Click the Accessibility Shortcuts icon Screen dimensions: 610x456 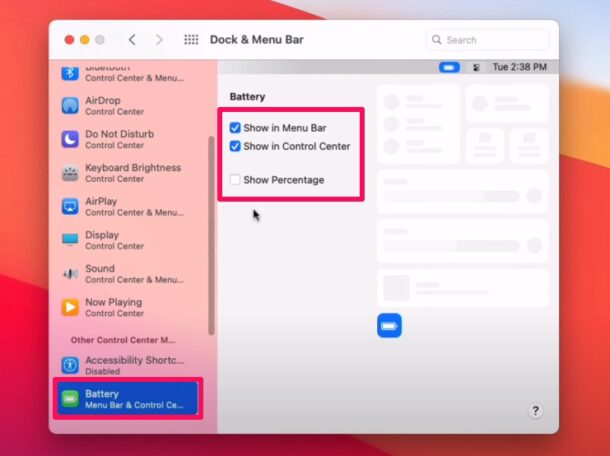click(x=70, y=365)
